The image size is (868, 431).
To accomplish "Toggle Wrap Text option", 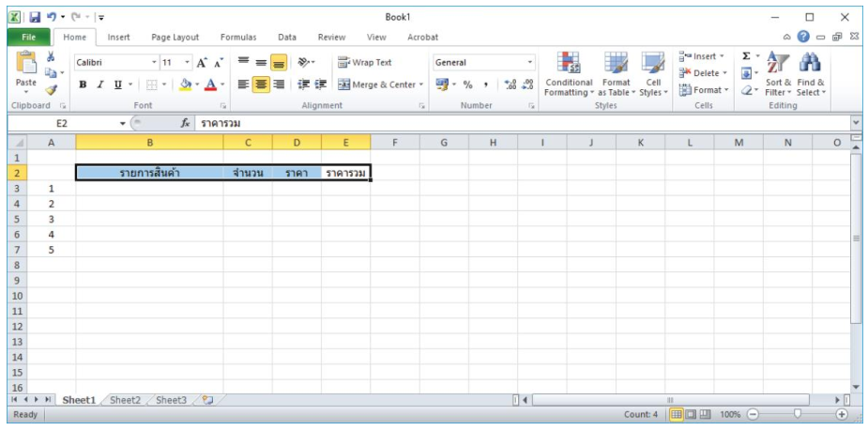I will click(x=365, y=63).
